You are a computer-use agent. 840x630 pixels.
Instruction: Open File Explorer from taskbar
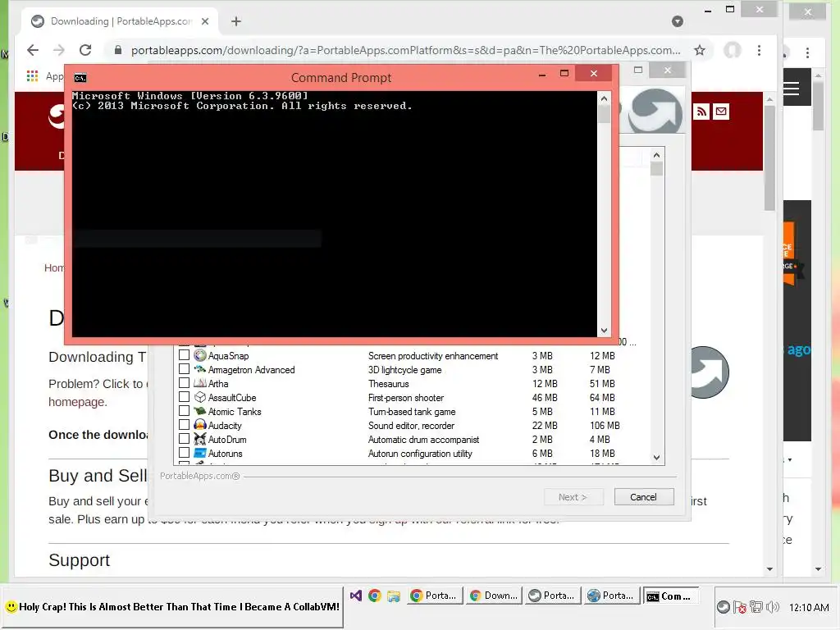tap(394, 596)
